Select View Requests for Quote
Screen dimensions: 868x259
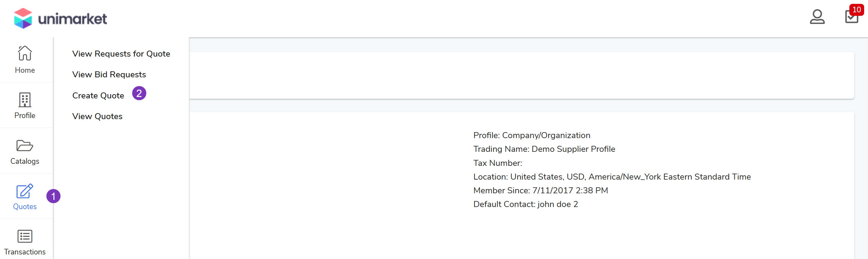click(121, 54)
